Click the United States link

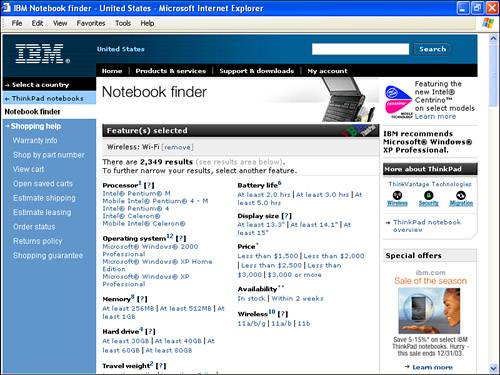point(121,49)
